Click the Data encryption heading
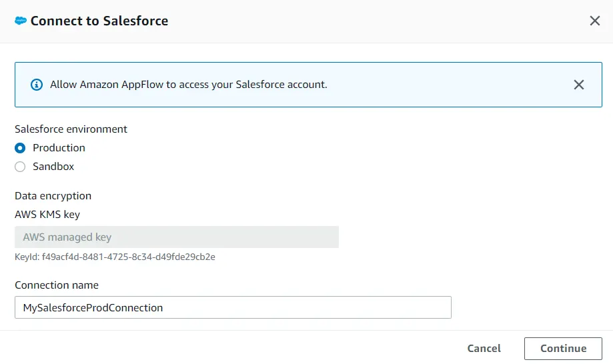Screen dimensions: 613x364 [x=53, y=196]
